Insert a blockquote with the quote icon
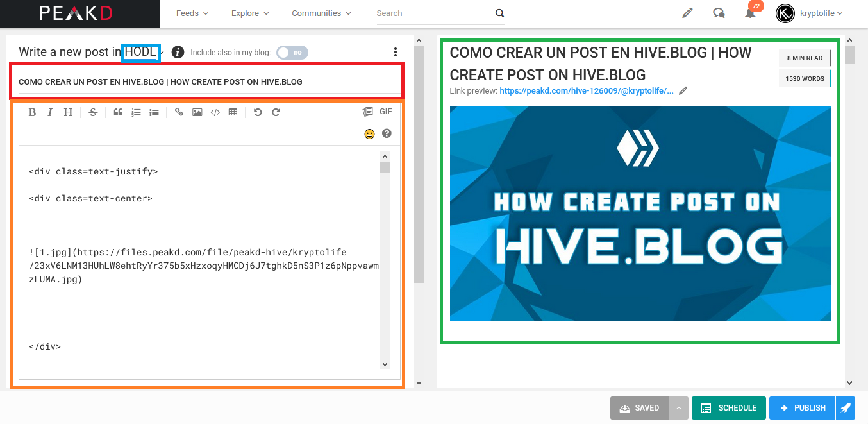This screenshot has height=424, width=868. coord(118,112)
